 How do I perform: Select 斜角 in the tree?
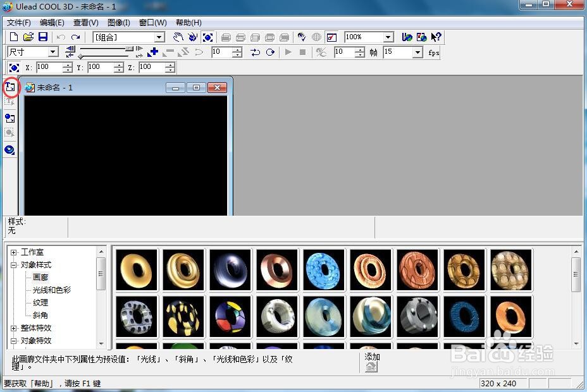[x=40, y=315]
